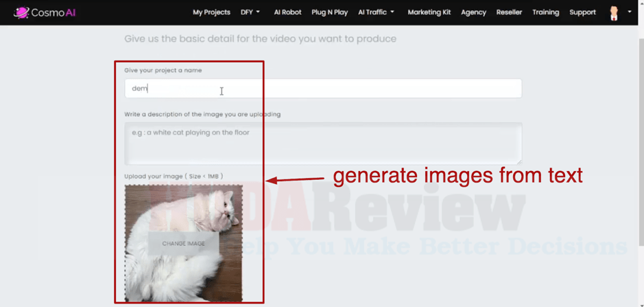
Task: Click the user avatar icon
Action: click(614, 12)
